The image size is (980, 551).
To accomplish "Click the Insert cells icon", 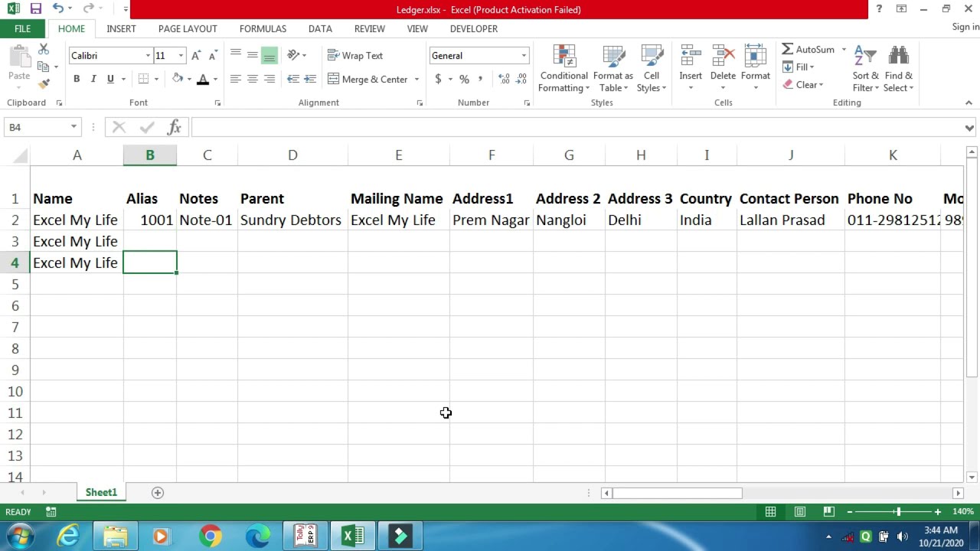I will [x=691, y=57].
